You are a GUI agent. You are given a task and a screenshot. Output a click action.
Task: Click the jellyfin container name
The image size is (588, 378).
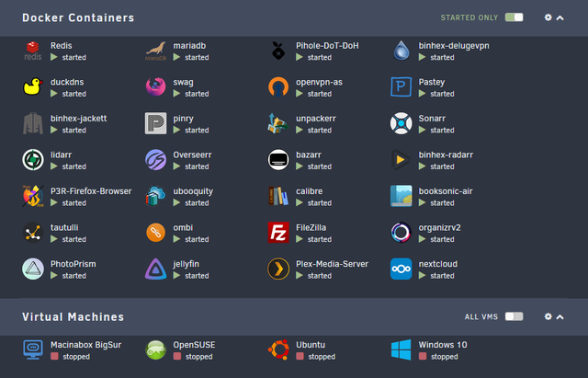[186, 264]
